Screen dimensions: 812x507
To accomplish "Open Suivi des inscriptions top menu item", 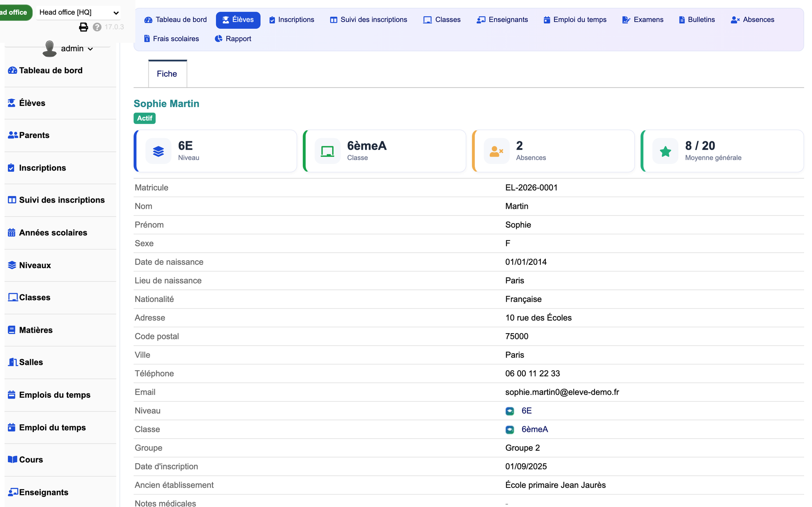I will [368, 20].
